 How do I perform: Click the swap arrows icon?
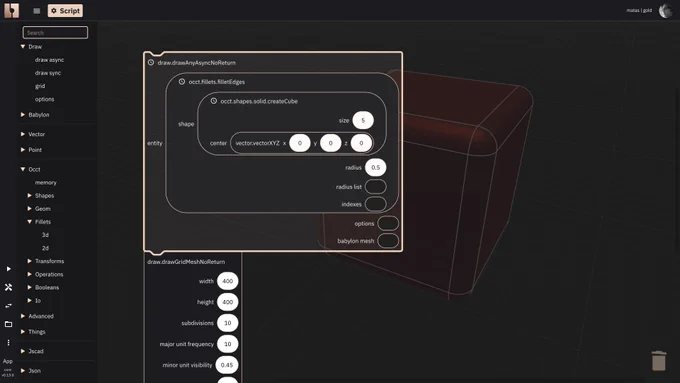(8, 306)
